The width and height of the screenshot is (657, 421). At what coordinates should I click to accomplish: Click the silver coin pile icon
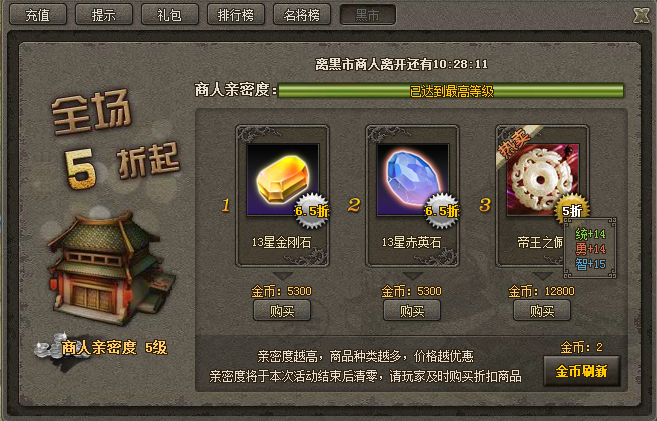coord(49,348)
